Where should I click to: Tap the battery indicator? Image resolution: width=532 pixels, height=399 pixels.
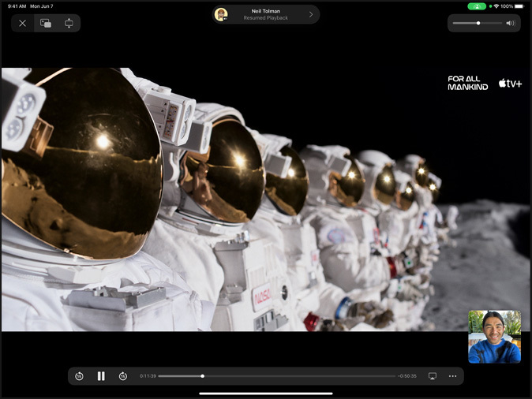click(x=520, y=6)
